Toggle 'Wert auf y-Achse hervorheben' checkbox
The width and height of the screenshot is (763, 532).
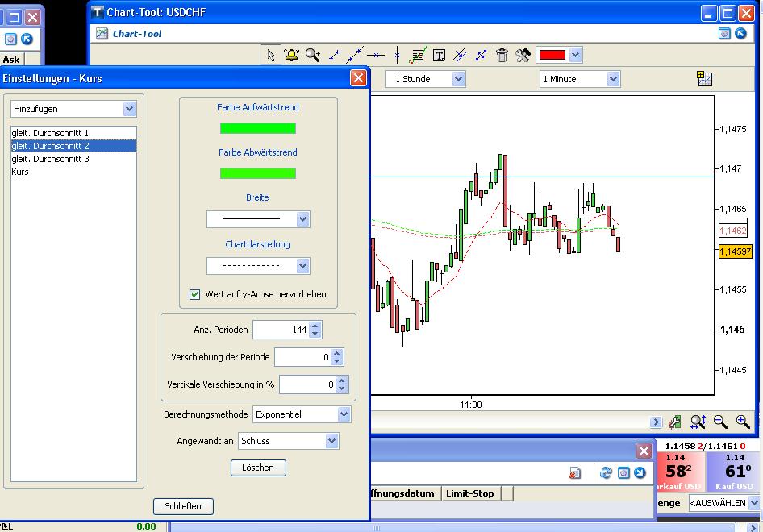click(194, 294)
